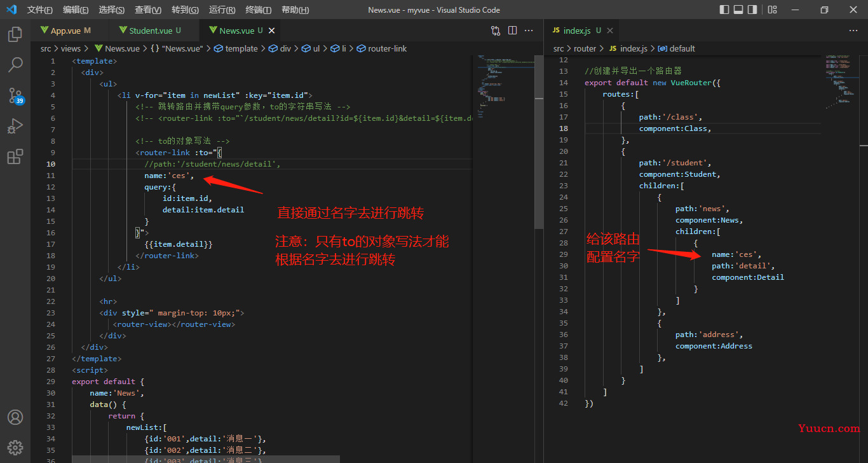
Task: Click 'template' breadcrumb segment
Action: click(x=236, y=48)
